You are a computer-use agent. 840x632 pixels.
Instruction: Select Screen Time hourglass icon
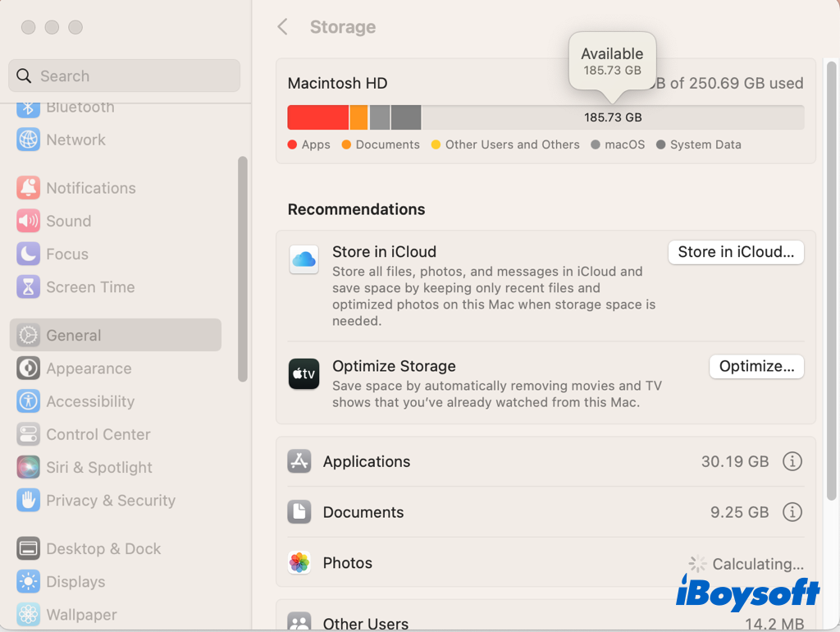28,287
